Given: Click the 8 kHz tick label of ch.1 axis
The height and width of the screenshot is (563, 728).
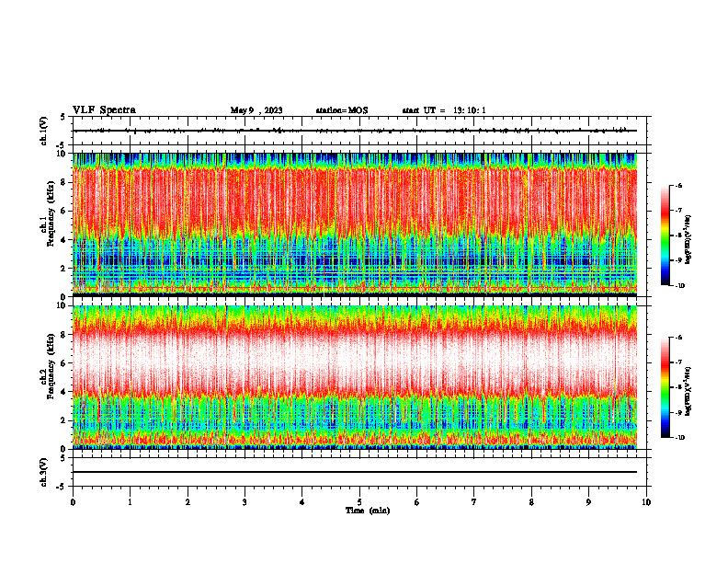Looking at the screenshot, I should pyautogui.click(x=64, y=182).
